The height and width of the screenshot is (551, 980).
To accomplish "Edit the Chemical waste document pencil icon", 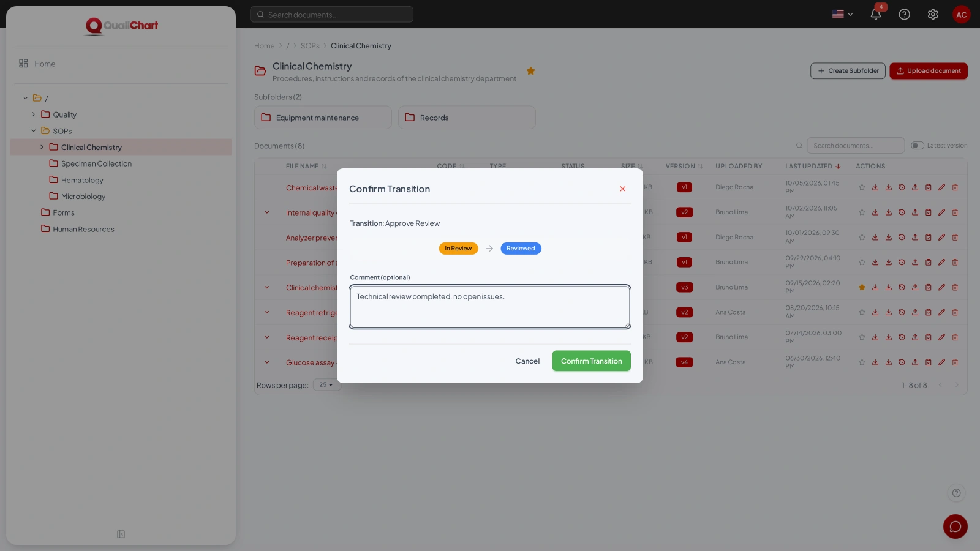I will [941, 187].
